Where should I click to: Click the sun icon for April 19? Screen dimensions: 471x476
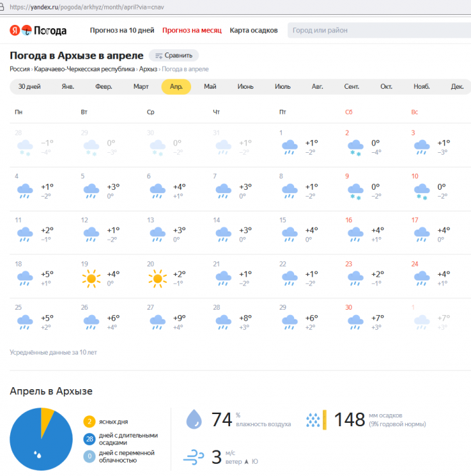(x=91, y=278)
